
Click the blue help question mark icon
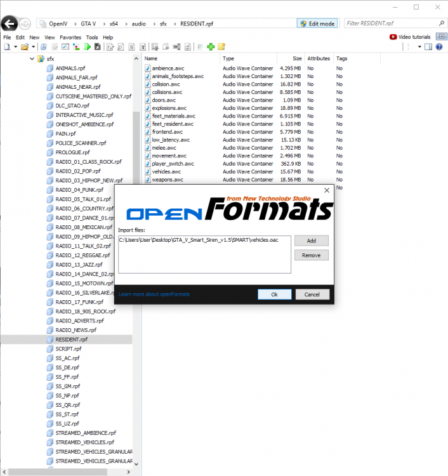coord(439,47)
